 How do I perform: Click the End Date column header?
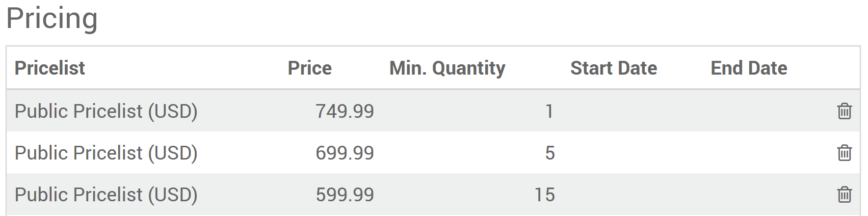click(749, 68)
